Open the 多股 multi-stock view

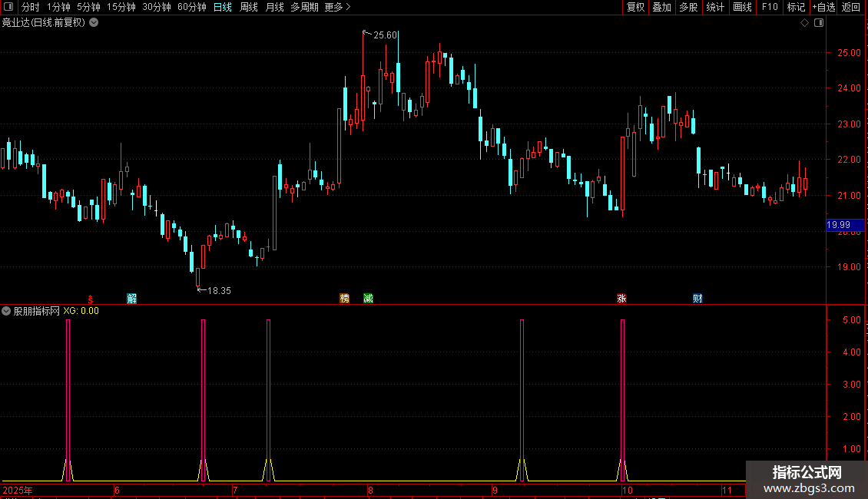pyautogui.click(x=688, y=7)
